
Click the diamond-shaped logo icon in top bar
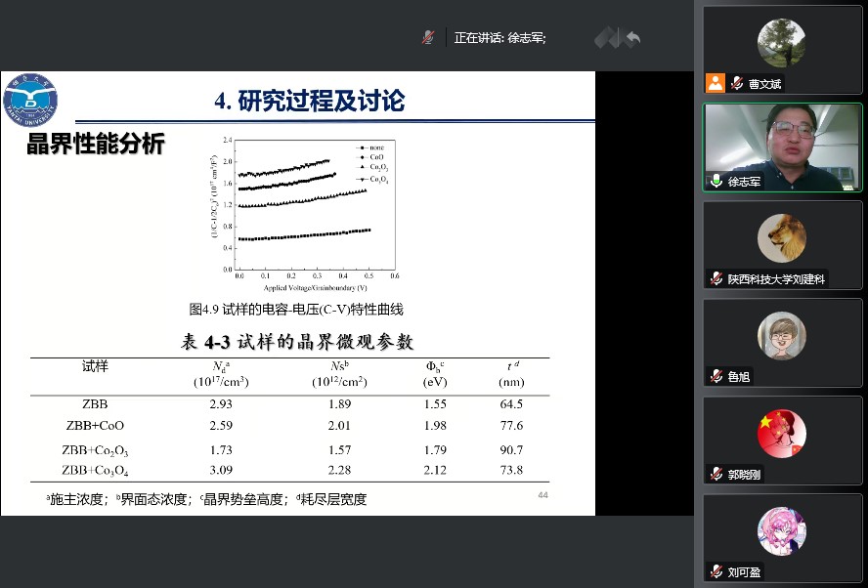607,38
